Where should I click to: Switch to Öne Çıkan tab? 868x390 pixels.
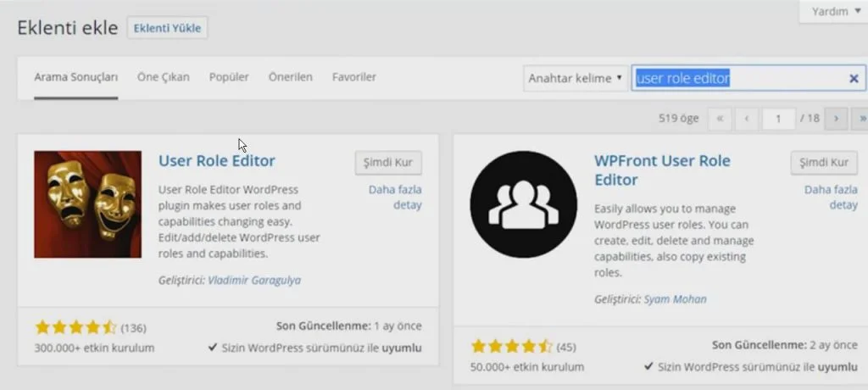click(x=164, y=77)
